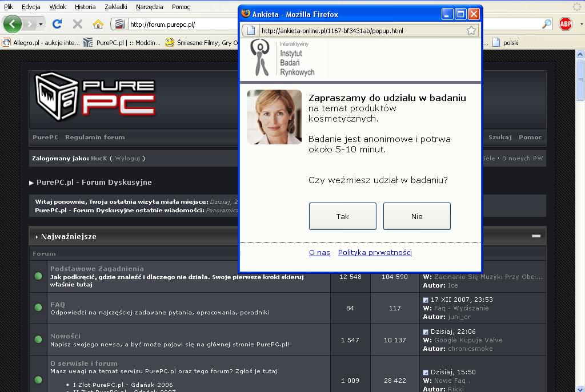
Task: Open Szukaj in the forum navigation
Action: point(500,137)
